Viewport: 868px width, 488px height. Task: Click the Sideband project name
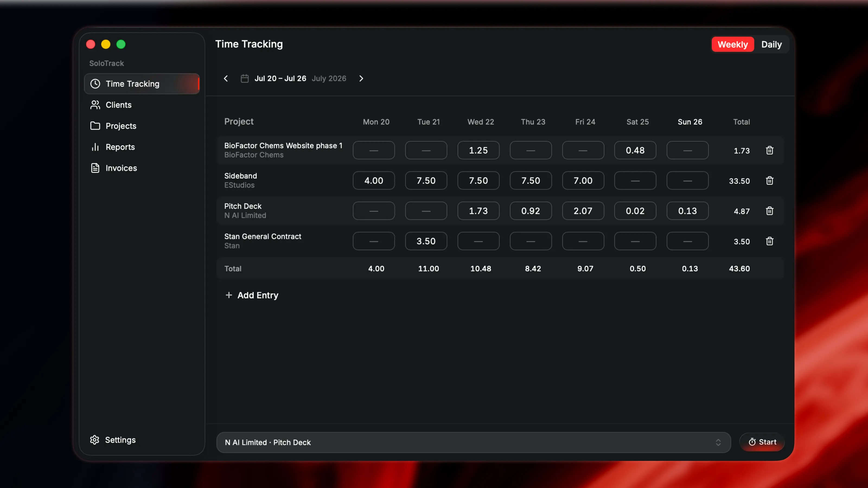(x=241, y=176)
